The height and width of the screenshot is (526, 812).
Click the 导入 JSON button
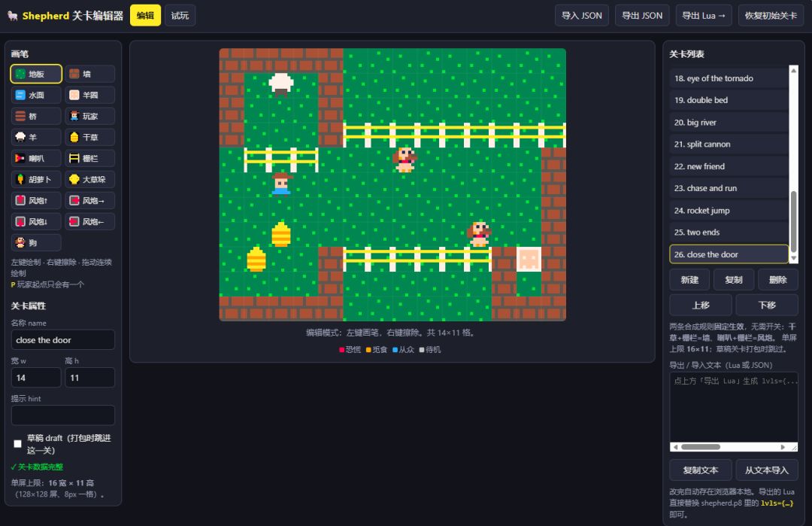(581, 16)
